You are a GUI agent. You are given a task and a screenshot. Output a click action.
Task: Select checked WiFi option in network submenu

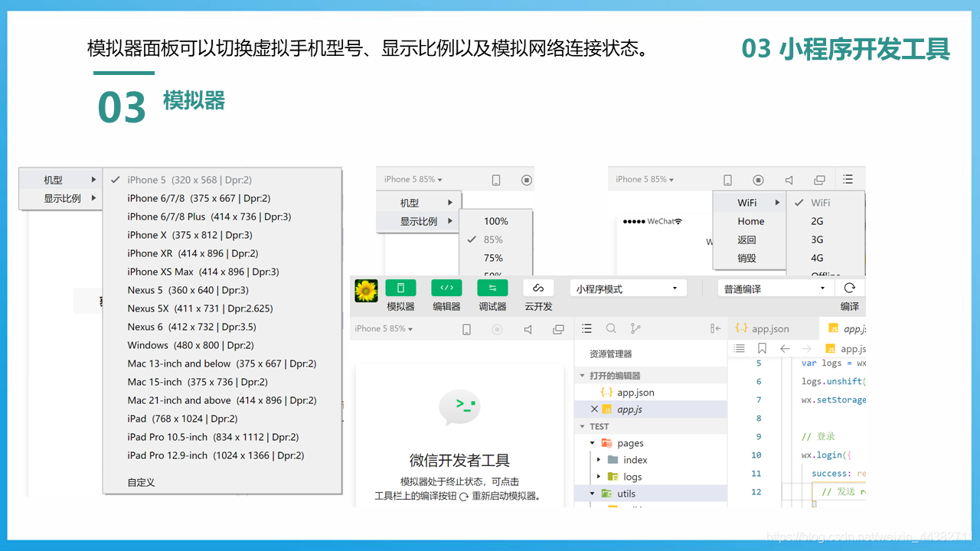tap(825, 203)
